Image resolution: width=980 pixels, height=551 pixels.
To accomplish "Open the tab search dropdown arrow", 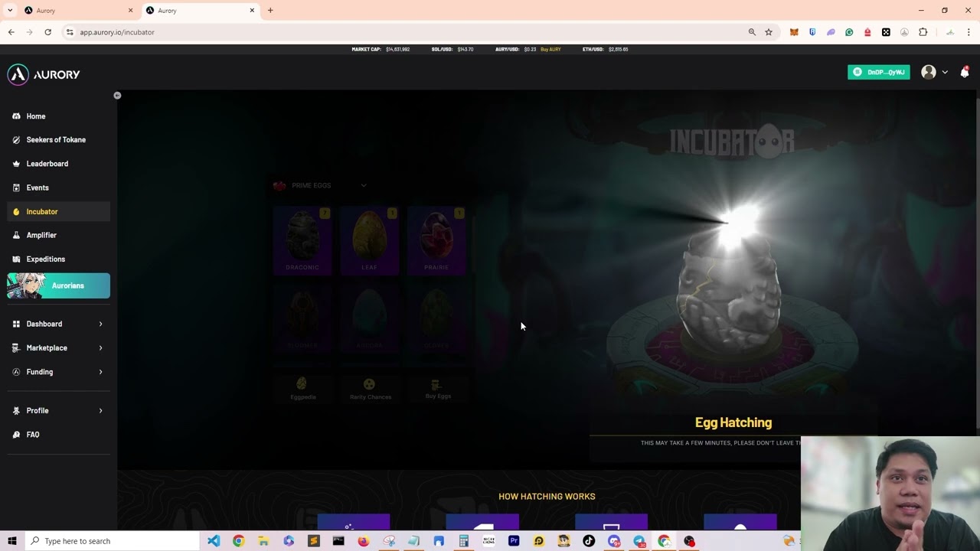I will tap(11, 11).
